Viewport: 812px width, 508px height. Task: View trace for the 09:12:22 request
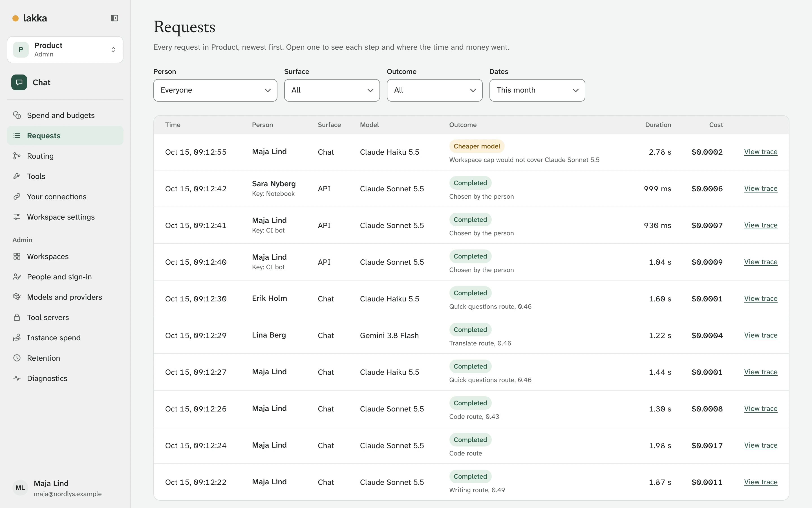click(x=761, y=482)
